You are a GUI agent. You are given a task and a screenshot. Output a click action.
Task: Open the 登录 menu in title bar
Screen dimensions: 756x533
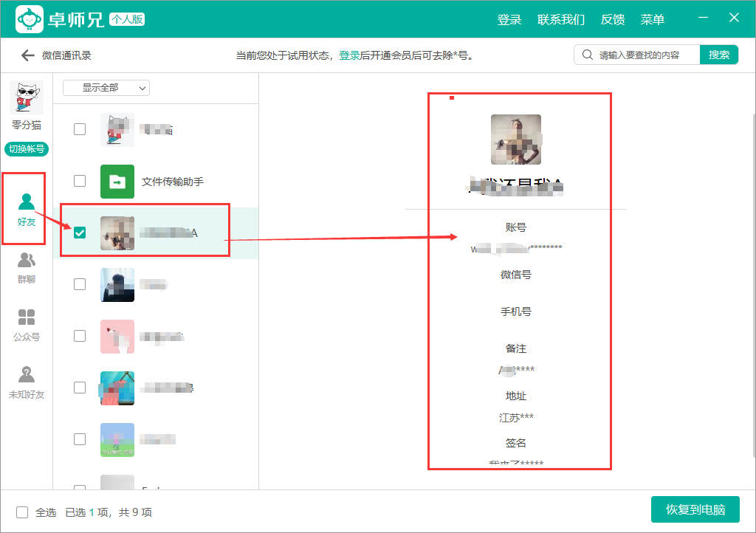coord(509,20)
